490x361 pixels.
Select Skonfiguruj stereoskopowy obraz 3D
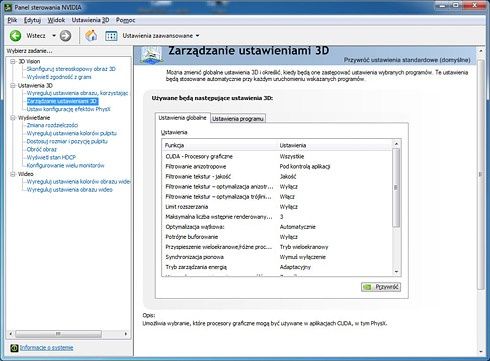coord(71,69)
